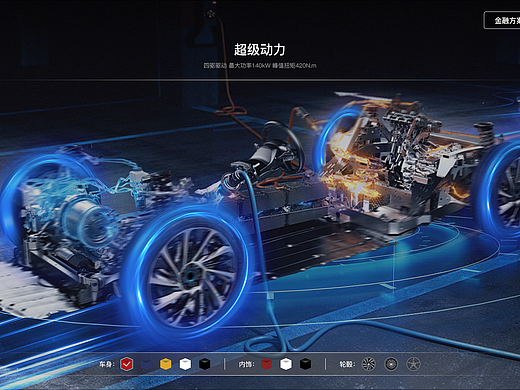
Task: Choose the dark blue body color
Action: (146, 364)
